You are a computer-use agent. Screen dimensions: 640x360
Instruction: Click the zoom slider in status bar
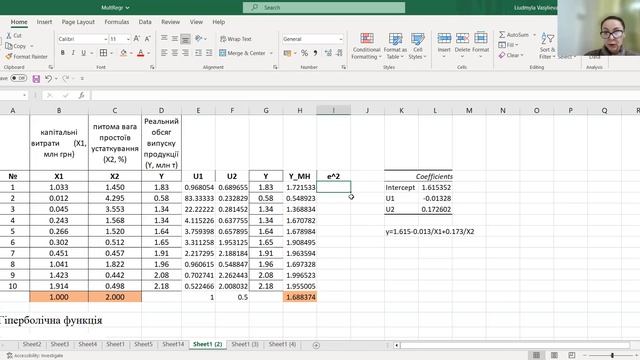click(612, 356)
